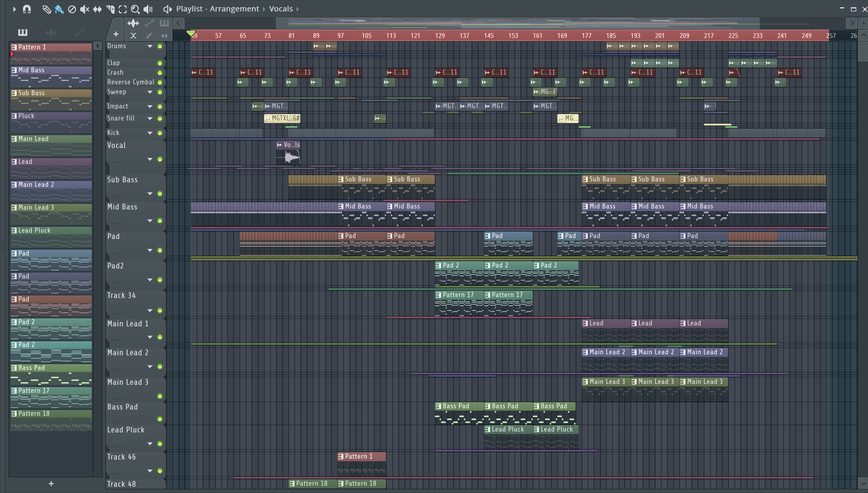Mute the Sweep track

point(160,92)
